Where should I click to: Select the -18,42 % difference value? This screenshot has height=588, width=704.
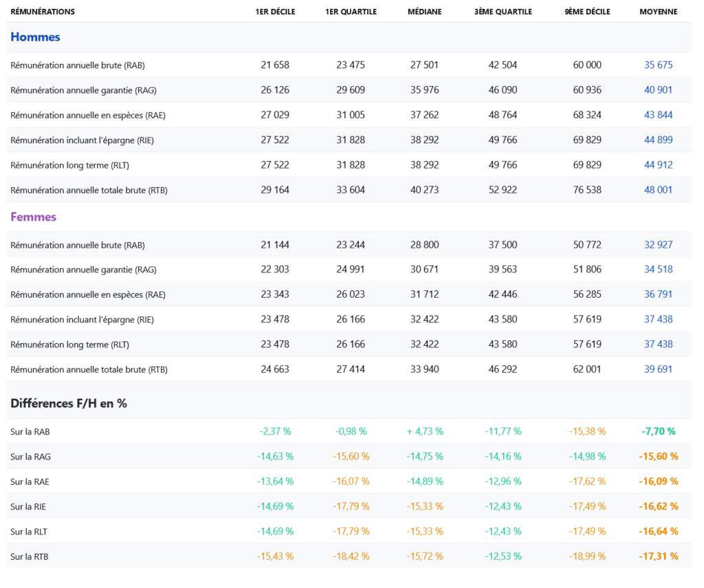click(x=351, y=556)
